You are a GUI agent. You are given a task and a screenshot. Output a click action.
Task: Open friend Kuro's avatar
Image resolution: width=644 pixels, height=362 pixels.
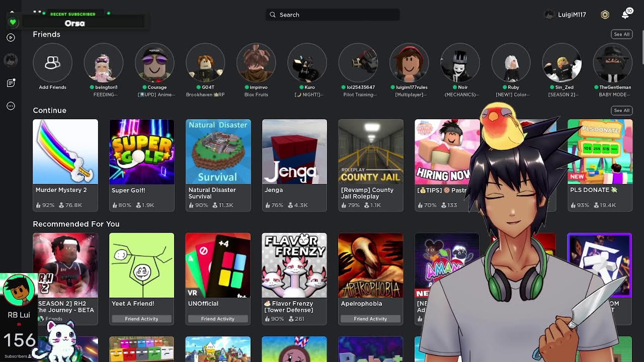[307, 63]
